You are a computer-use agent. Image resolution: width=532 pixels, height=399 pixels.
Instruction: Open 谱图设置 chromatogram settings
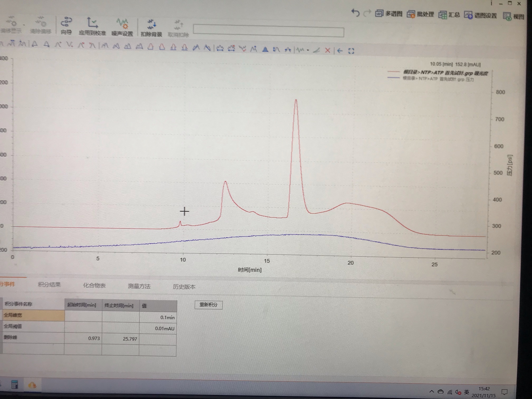tap(480, 16)
